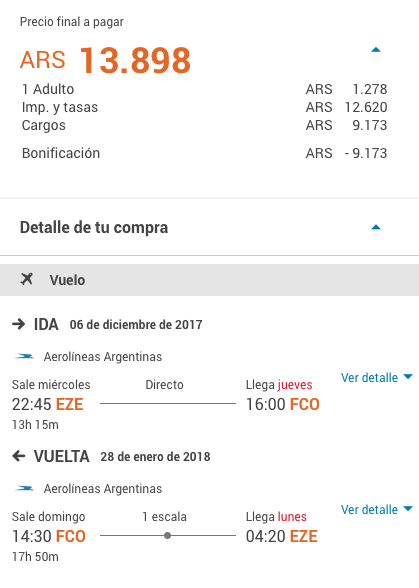The image size is (419, 588).
Task: Click the right arrow icon beside IDA
Action: coord(18,324)
